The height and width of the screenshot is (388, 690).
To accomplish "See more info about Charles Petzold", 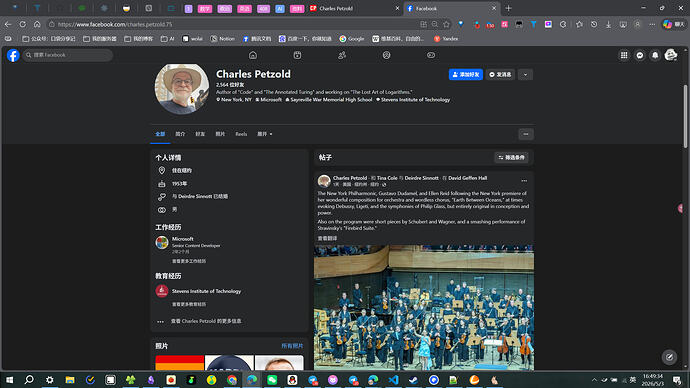I will pyautogui.click(x=206, y=322).
